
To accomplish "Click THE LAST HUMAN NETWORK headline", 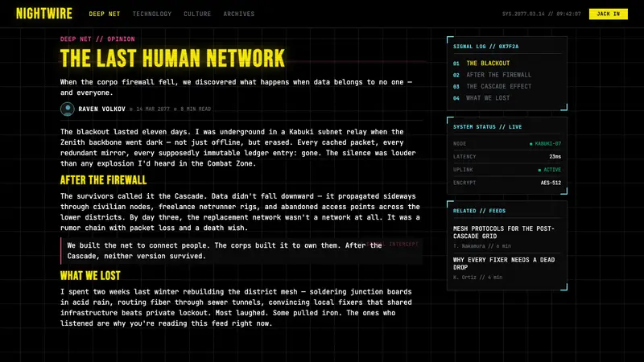I will (x=172, y=58).
